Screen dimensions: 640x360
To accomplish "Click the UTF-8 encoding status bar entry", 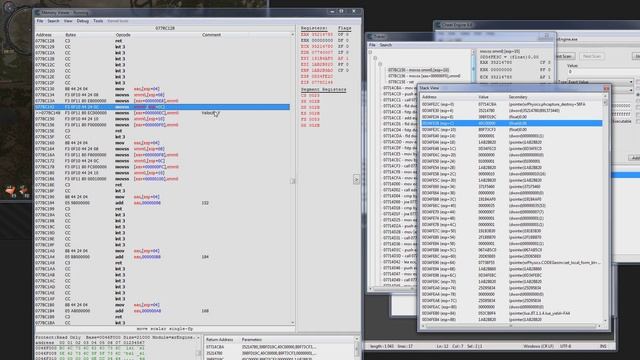I will (565, 346).
